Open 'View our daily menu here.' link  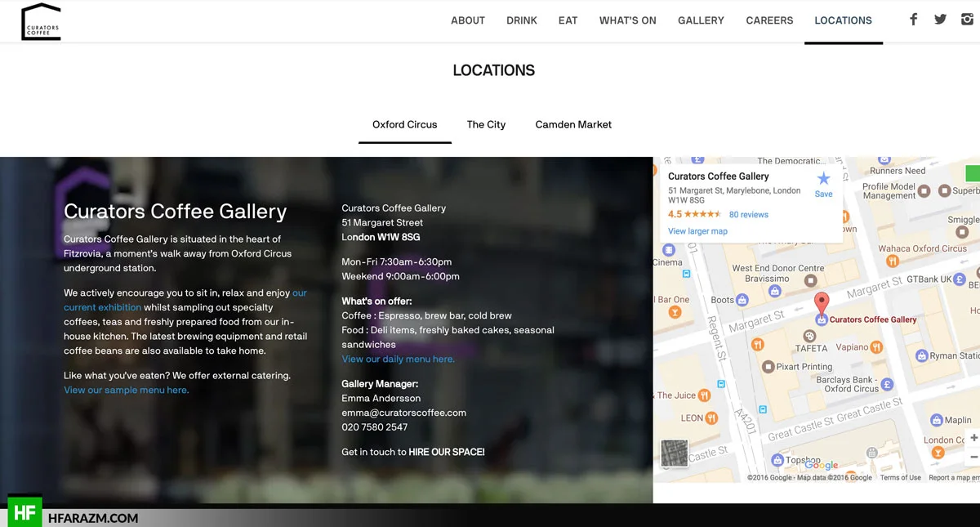click(x=399, y=359)
